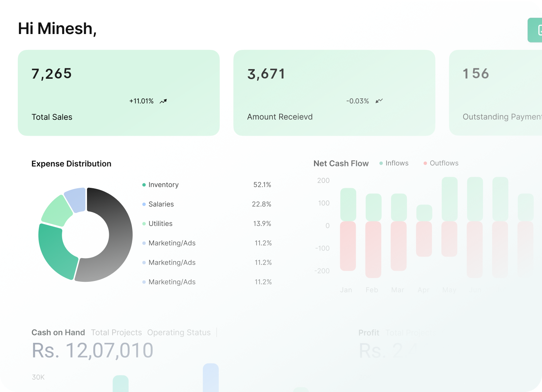Select the teal green donut chart segment
The image size is (542, 392).
click(x=56, y=251)
